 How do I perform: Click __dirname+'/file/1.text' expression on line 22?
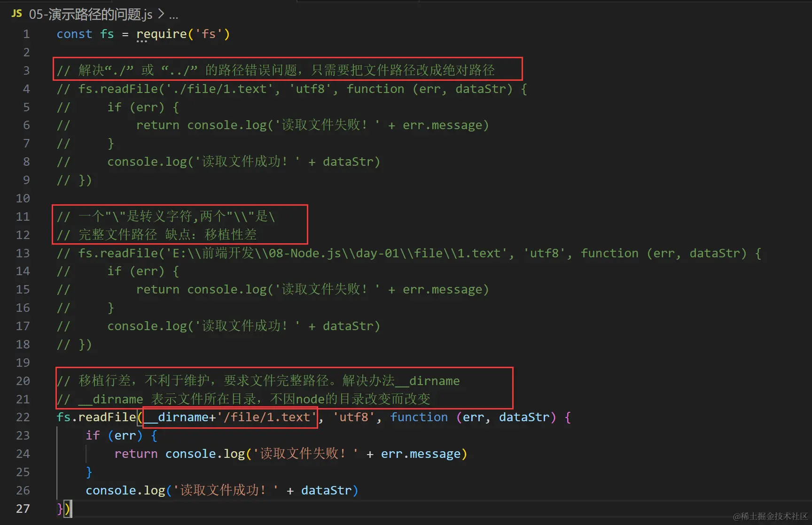pyautogui.click(x=230, y=417)
